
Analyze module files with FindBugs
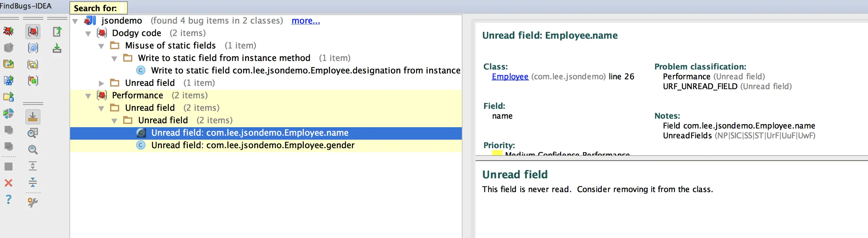click(9, 80)
